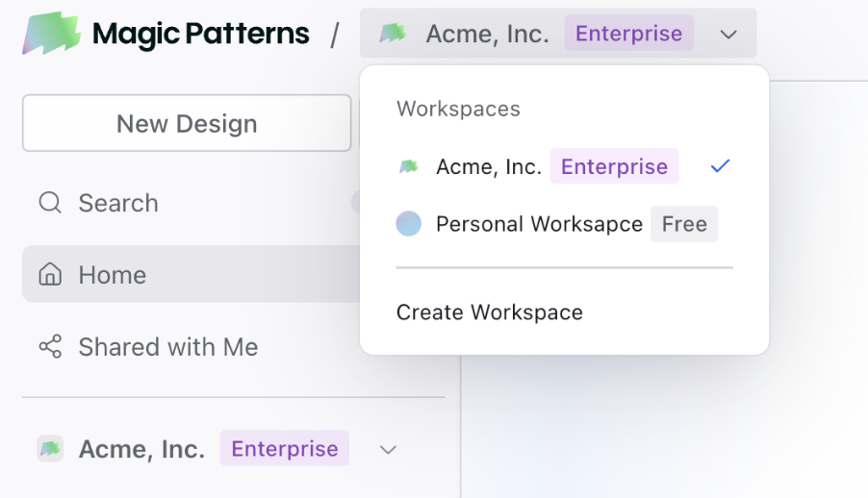
Task: Click the Acme icon in the Workspaces list
Action: (409, 166)
